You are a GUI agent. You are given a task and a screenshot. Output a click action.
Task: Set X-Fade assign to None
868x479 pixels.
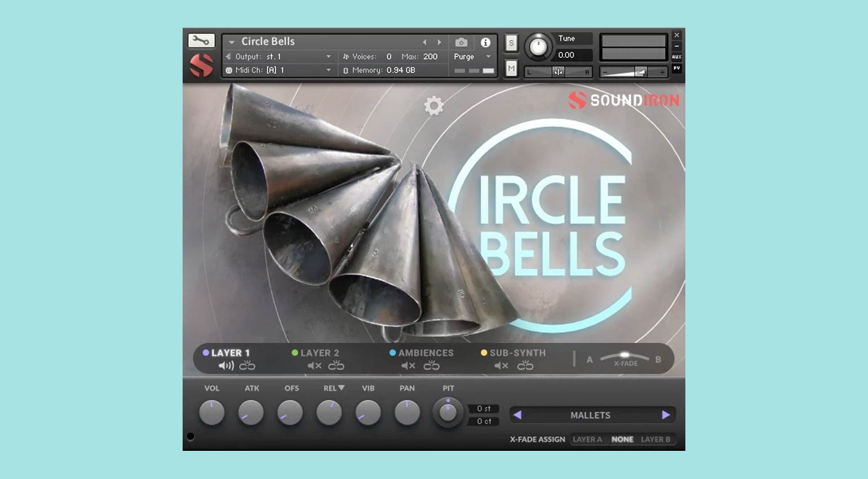(622, 440)
